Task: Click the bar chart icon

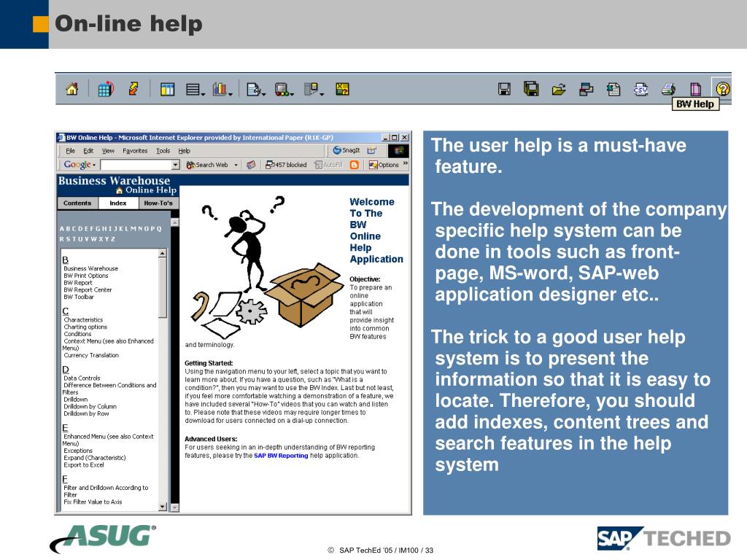Action: (220, 89)
